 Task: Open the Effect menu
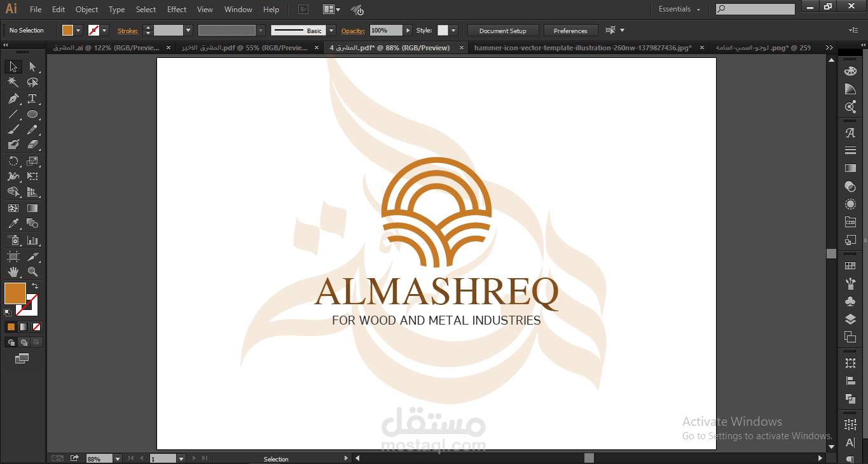tap(177, 10)
